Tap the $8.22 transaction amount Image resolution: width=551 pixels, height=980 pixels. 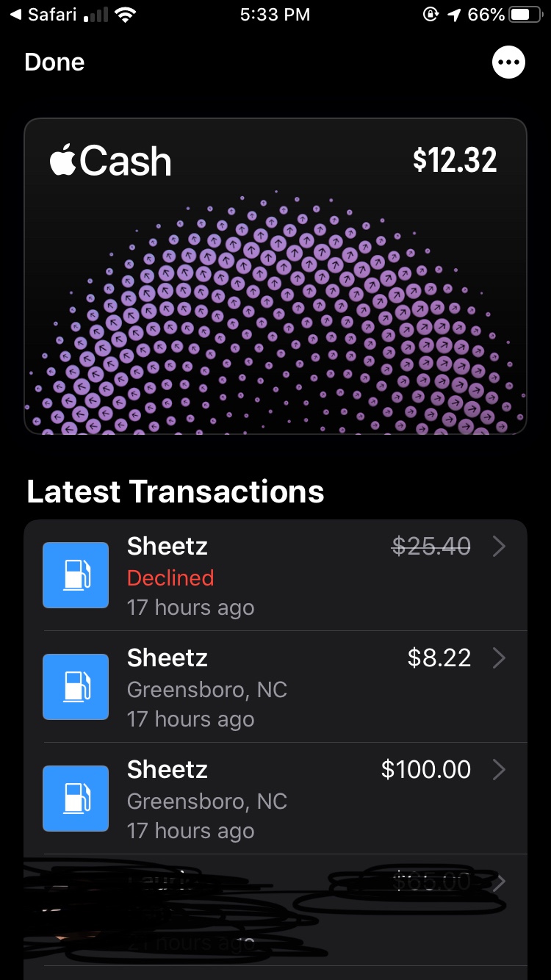coord(439,657)
